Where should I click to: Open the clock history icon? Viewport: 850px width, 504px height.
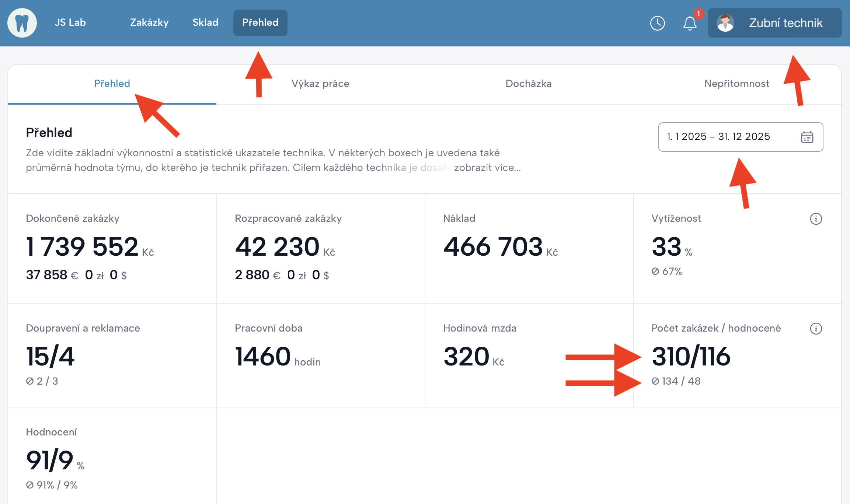tap(657, 23)
